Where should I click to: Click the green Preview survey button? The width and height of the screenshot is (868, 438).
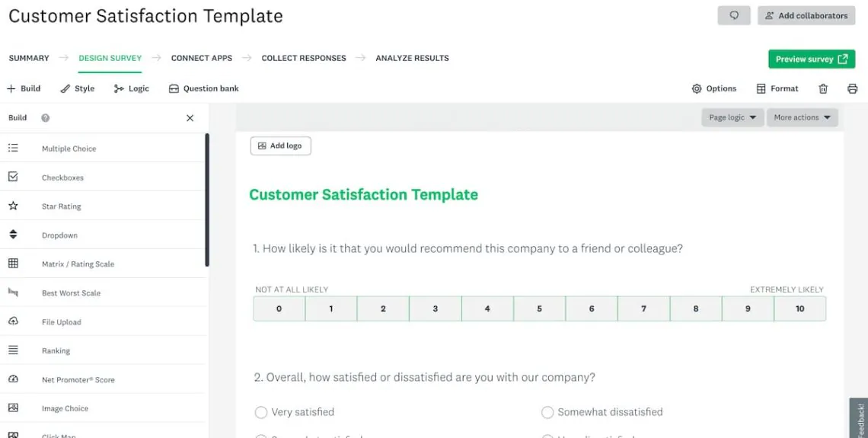[x=811, y=59]
